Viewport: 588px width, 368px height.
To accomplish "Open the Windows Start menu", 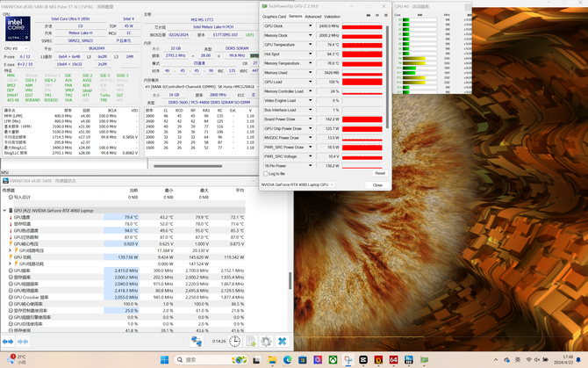I will pos(164,360).
